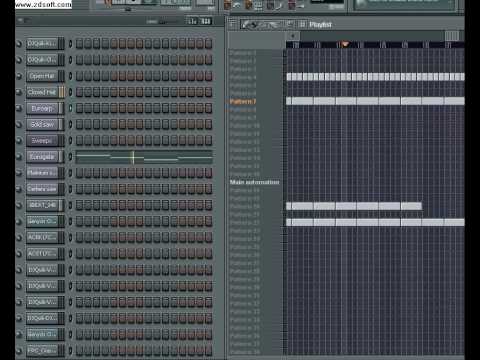The width and height of the screenshot is (480, 360).
Task: Activate first step of Carrara saw row
Action: 79,189
